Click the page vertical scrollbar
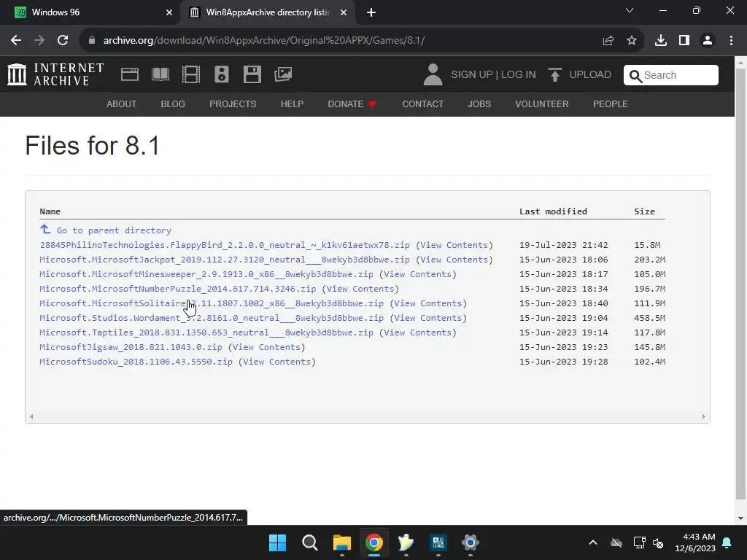 click(741, 284)
